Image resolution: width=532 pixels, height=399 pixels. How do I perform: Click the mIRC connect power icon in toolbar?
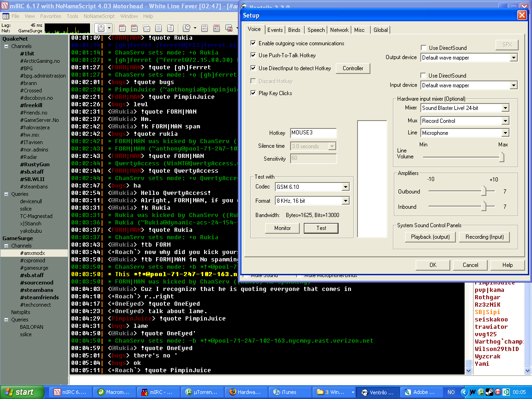pos(101,28)
